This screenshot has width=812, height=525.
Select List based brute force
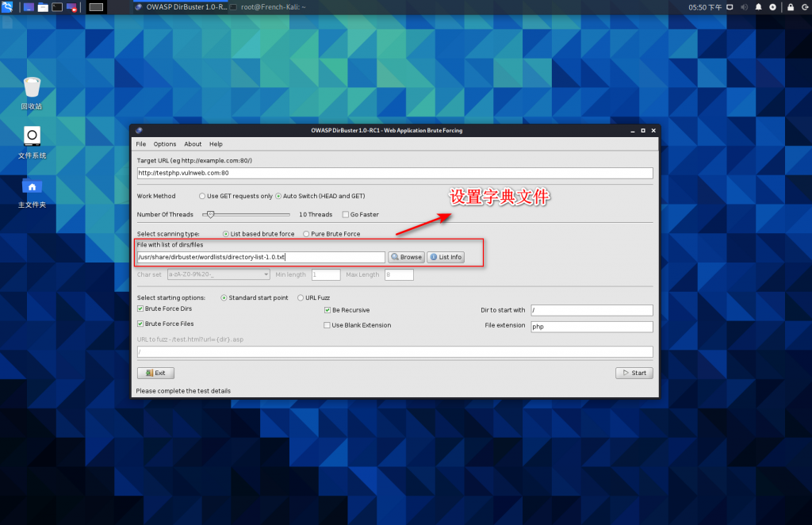(x=259, y=234)
